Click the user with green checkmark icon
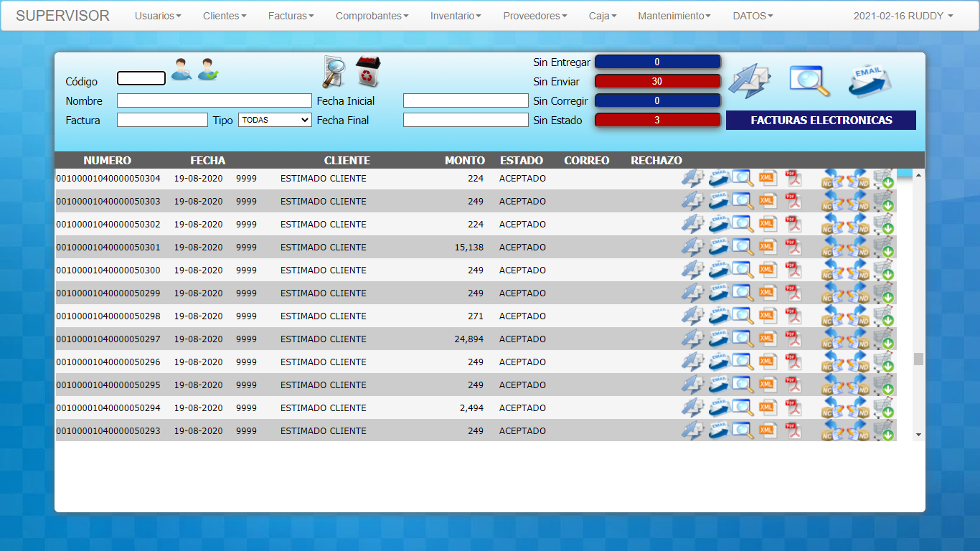 [208, 70]
